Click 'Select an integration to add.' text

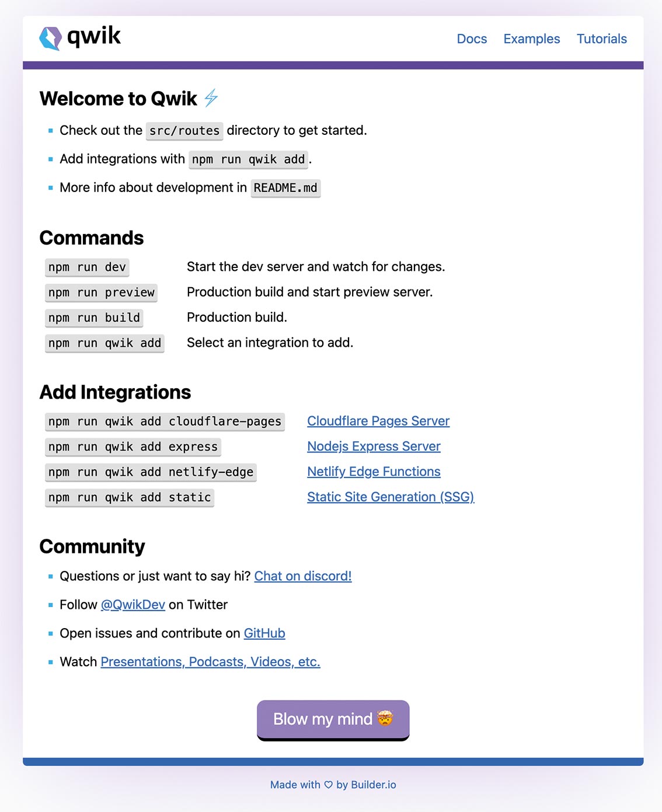tap(270, 343)
